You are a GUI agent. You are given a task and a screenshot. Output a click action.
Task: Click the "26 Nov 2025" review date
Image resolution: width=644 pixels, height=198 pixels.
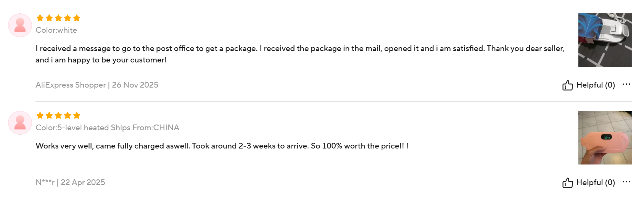(x=135, y=85)
